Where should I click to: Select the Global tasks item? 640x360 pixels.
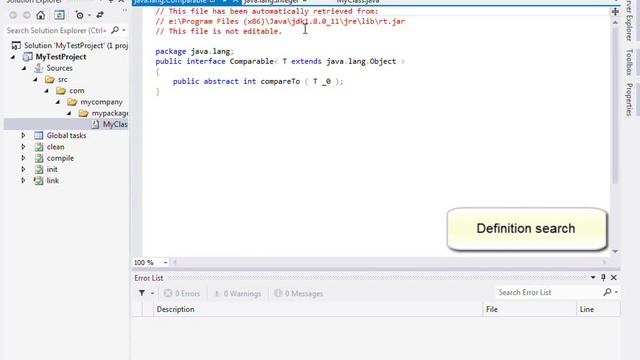(66, 136)
